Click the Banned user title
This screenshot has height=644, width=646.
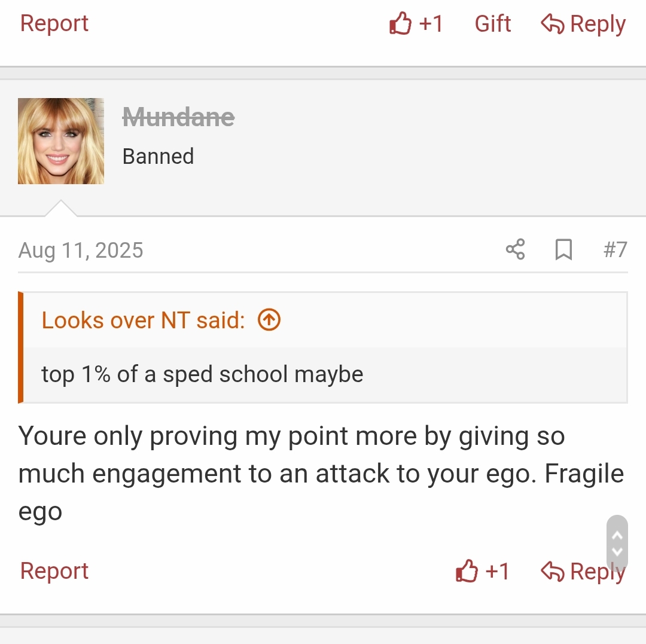pos(158,156)
